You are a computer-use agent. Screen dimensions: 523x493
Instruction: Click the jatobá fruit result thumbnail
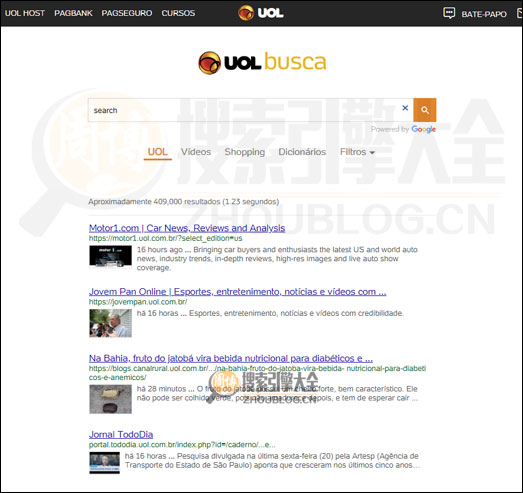[110, 399]
